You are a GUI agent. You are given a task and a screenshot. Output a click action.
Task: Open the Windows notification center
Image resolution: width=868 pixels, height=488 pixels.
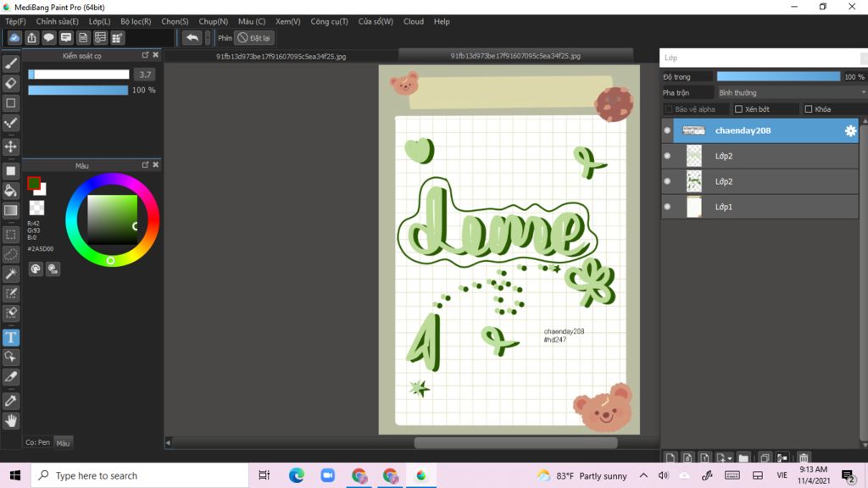[848, 475]
